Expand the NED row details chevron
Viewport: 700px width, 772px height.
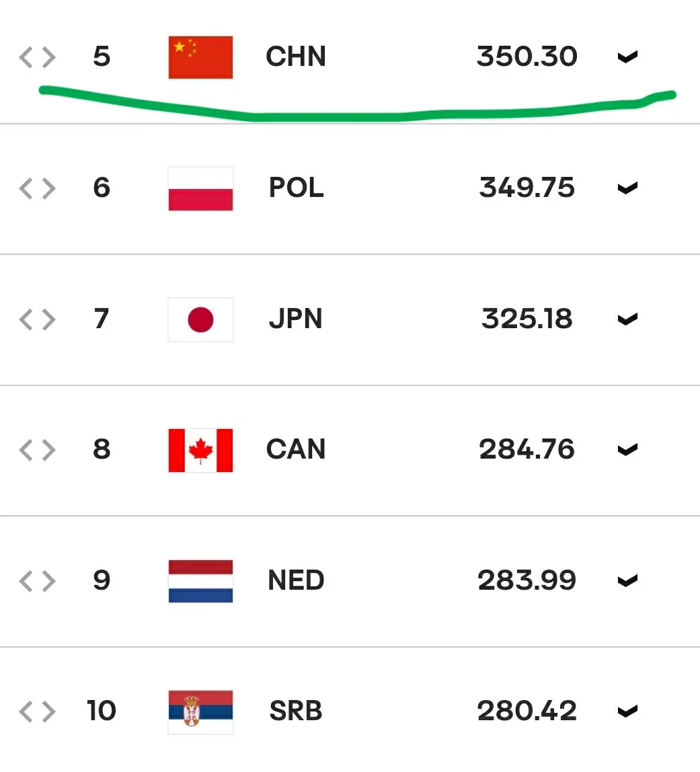(x=627, y=581)
